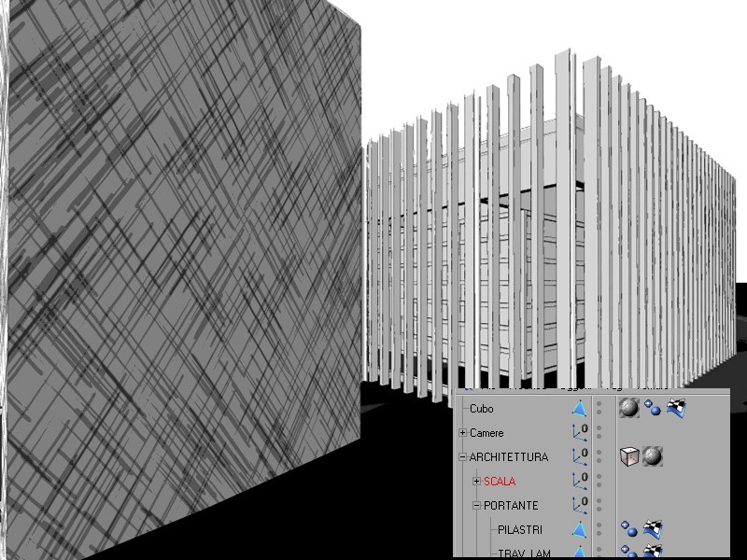
Task: Select the material sphere tag on ARCHITETTURA
Action: pyautogui.click(x=652, y=456)
